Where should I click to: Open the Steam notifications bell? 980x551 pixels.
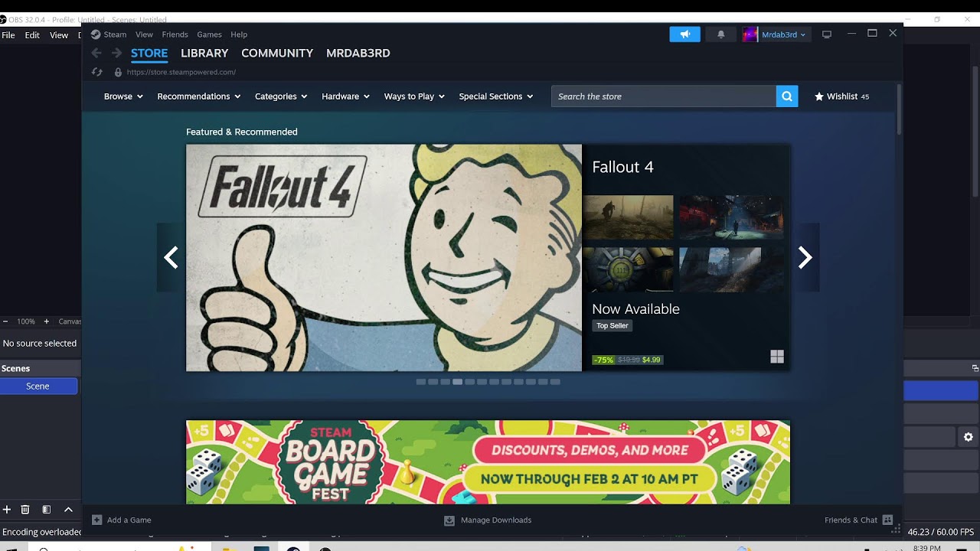(x=720, y=34)
